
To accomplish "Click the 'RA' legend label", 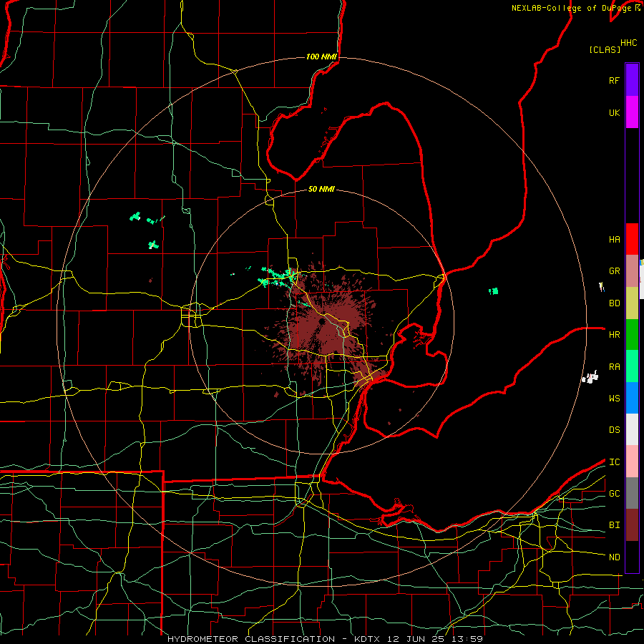I will 614,367.
